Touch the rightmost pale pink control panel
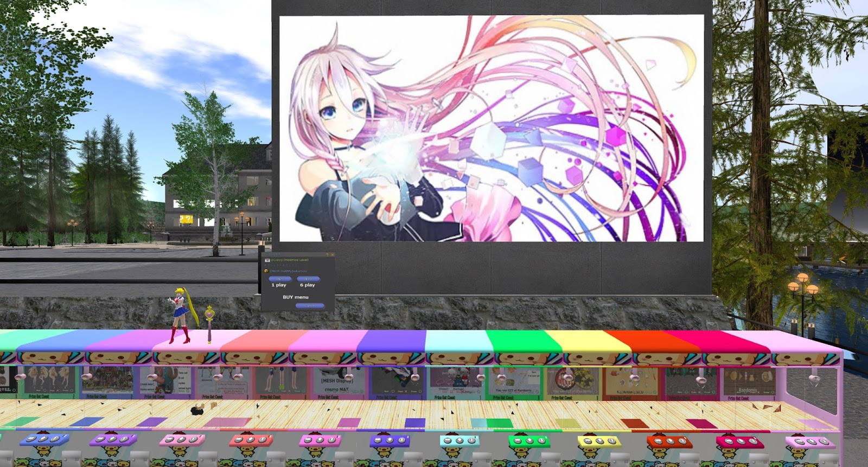868x467 pixels. point(810,442)
